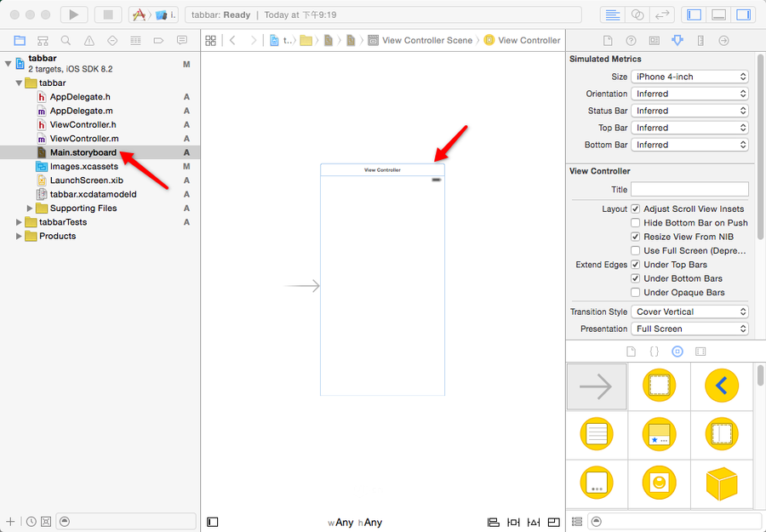Screen dimensions: 766x532
Task: Click the wAny hAny size class button
Action: pos(355,522)
